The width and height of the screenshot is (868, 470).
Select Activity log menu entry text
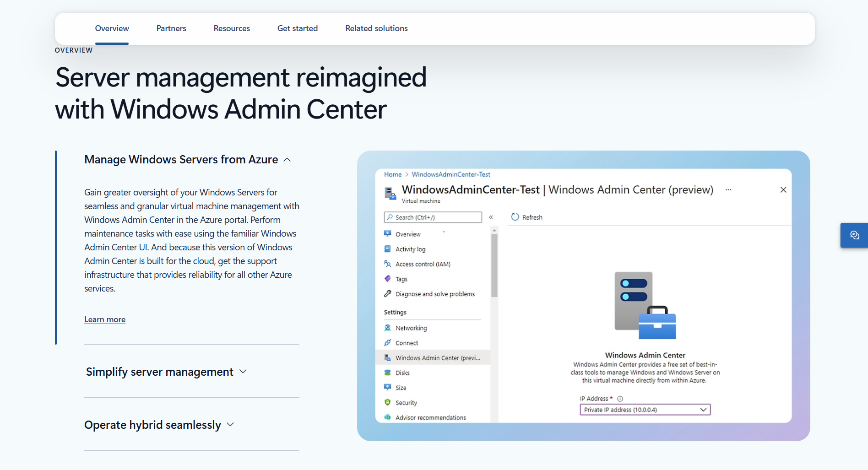(x=411, y=249)
